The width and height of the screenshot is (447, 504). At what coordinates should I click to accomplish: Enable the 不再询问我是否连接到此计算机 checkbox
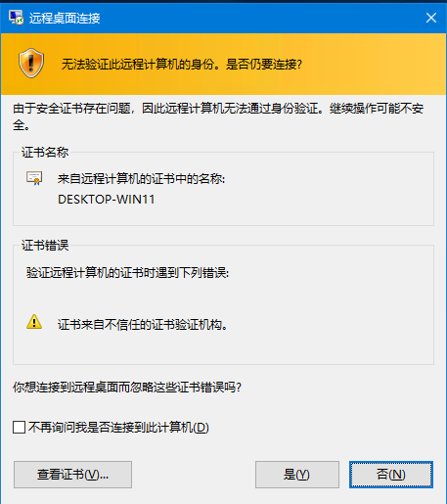click(x=20, y=427)
